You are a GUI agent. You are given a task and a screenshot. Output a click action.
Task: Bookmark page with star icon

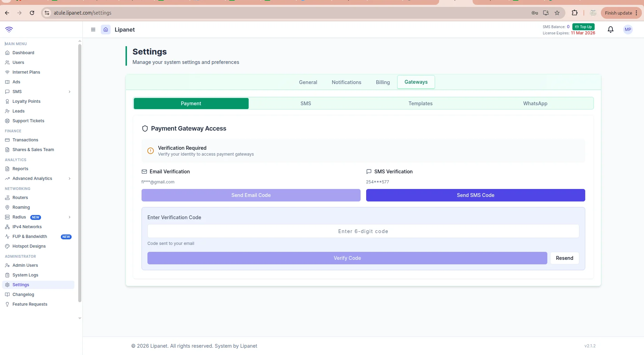click(x=557, y=13)
